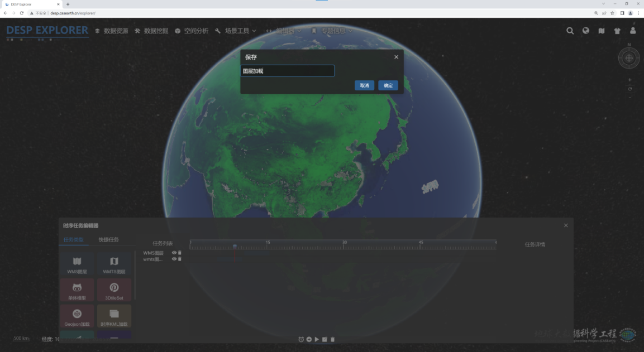Toggle visibility eye for WMS图层 task
Screen dimensions: 644x352
(174, 253)
